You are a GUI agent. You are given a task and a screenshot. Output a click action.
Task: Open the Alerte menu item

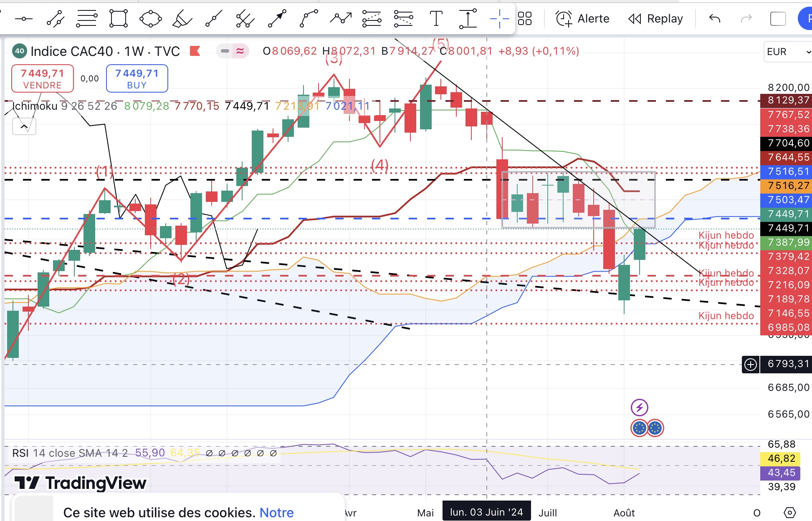pyautogui.click(x=582, y=19)
